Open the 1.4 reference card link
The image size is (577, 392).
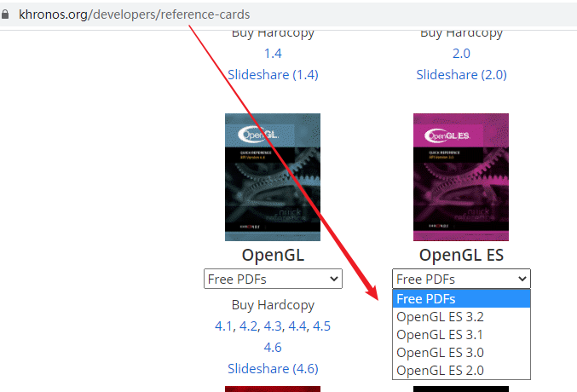coord(273,54)
